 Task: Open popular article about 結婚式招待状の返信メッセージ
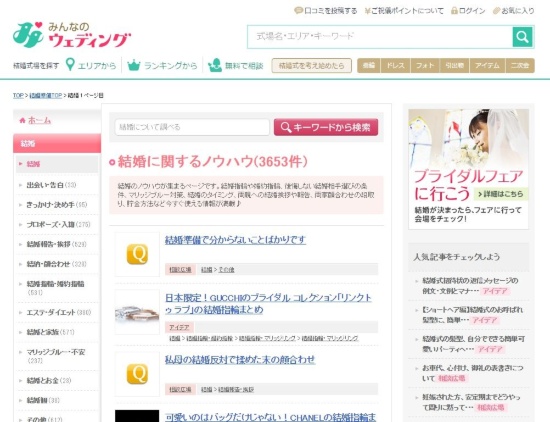coord(470,286)
